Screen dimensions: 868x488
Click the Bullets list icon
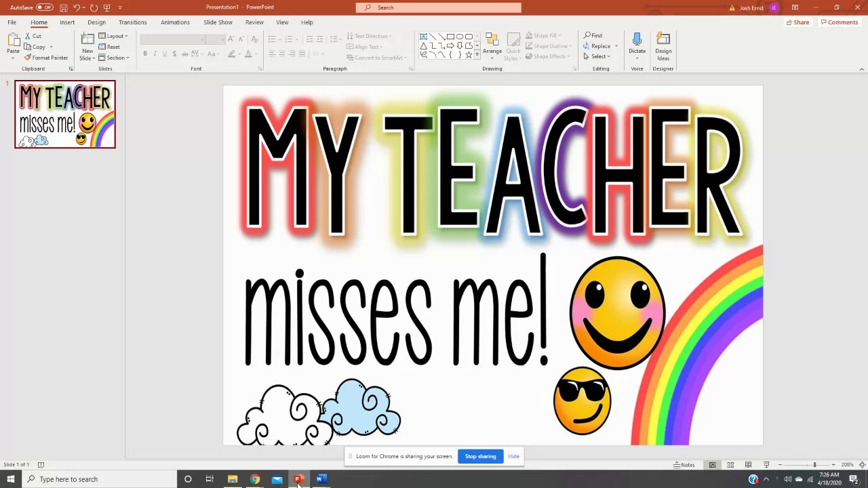tap(272, 39)
